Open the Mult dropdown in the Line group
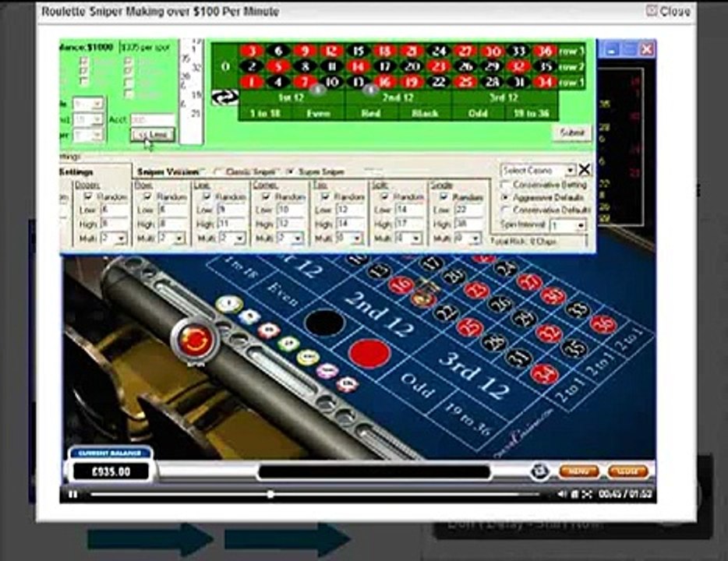The height and width of the screenshot is (561, 728). point(231,238)
